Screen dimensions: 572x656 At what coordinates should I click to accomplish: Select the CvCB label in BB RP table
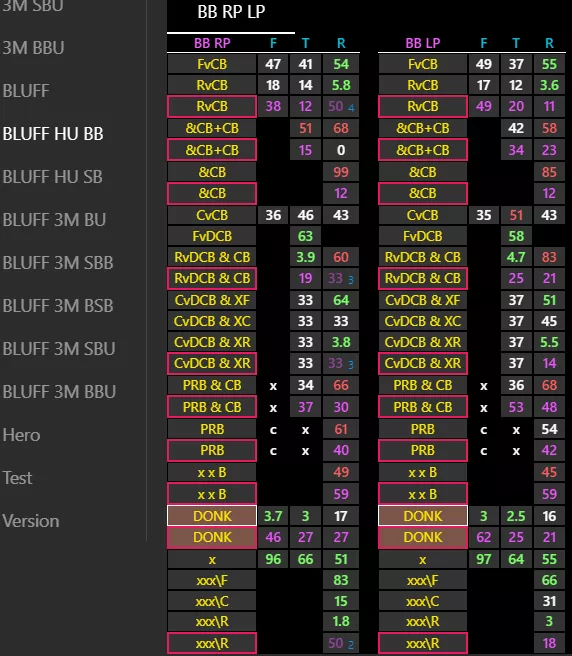212,215
